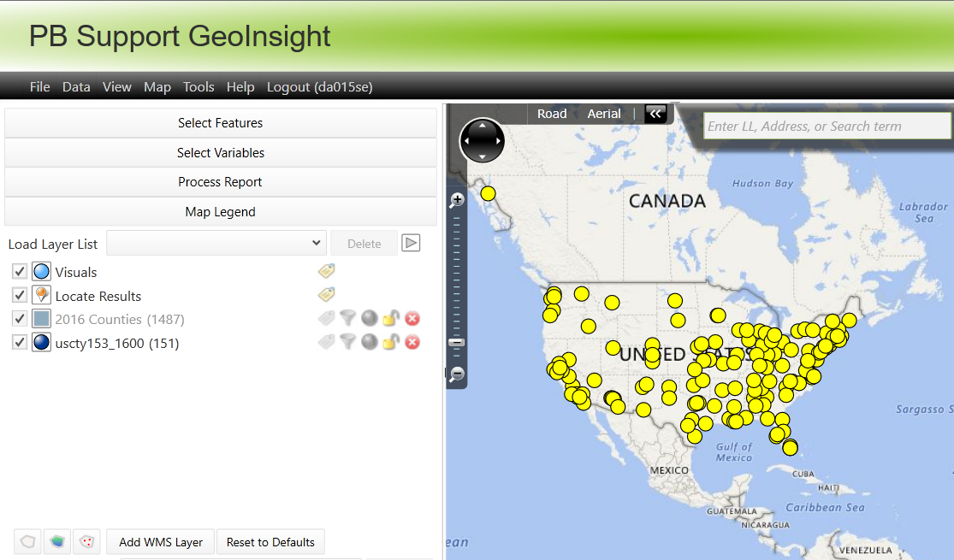
Task: Switch to Aerial map view
Action: click(604, 113)
